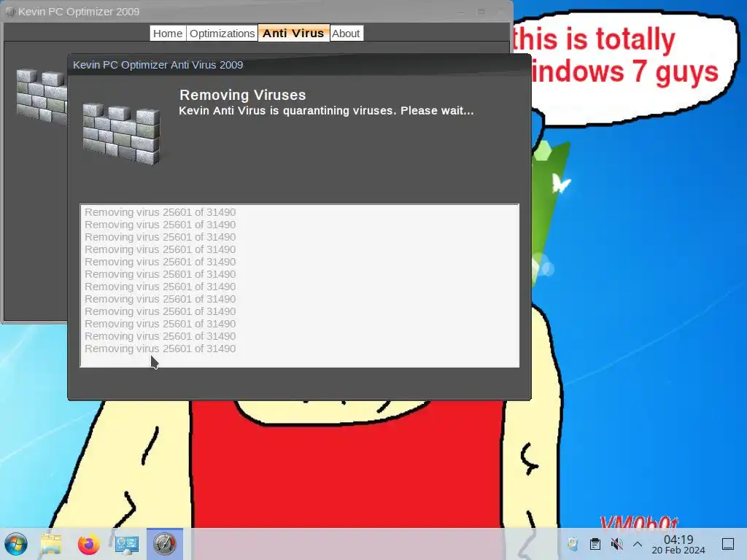Expand the hidden tray icons arrow

(638, 544)
